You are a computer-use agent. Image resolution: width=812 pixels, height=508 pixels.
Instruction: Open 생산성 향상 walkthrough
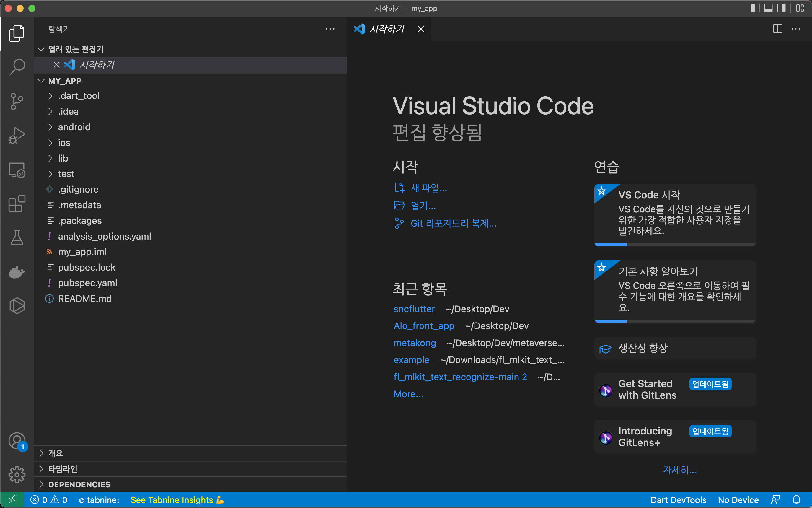(675, 349)
